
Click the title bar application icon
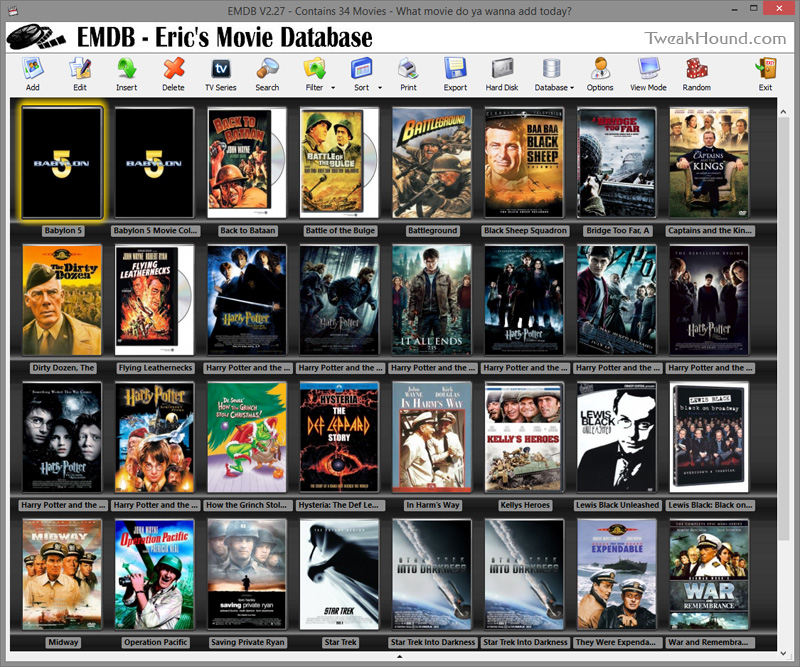pyautogui.click(x=14, y=10)
